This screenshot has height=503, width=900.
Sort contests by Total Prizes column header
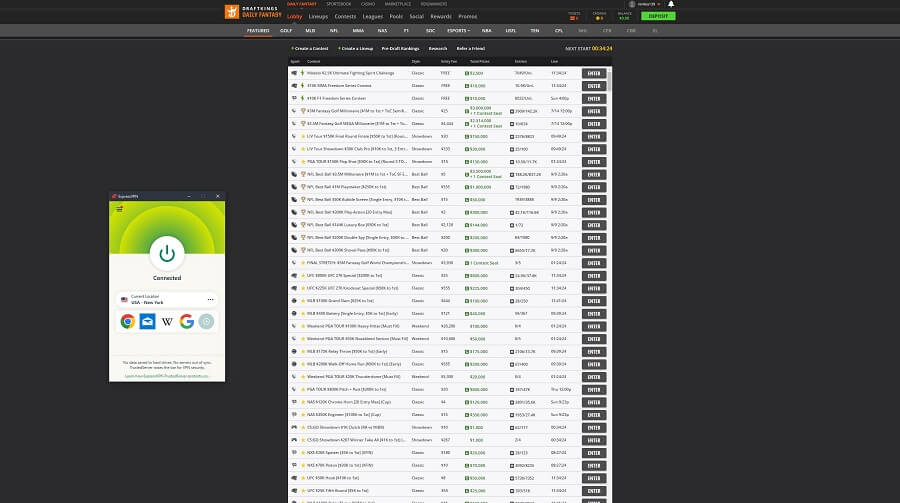point(479,61)
